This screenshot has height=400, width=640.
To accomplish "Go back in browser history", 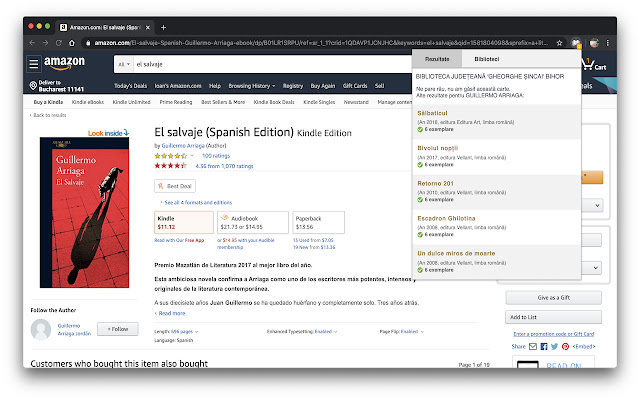I will pyautogui.click(x=32, y=43).
